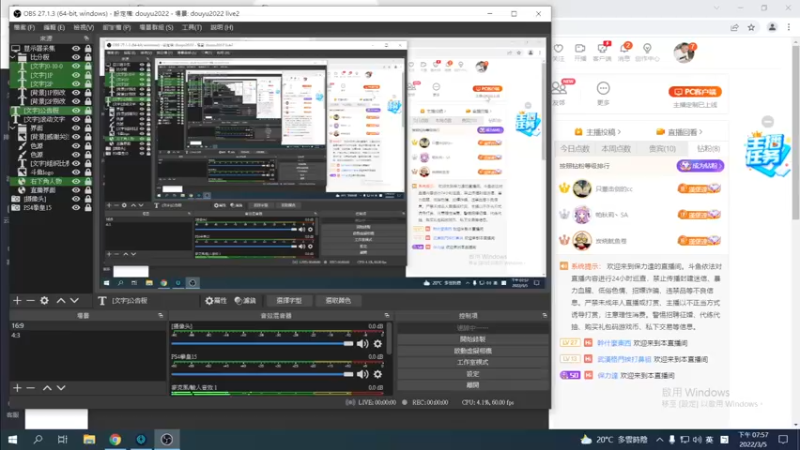800x450 pixels.
Task: Remove selected source with the minus icon left of the [文字]公告板 label
Action: (x=31, y=301)
